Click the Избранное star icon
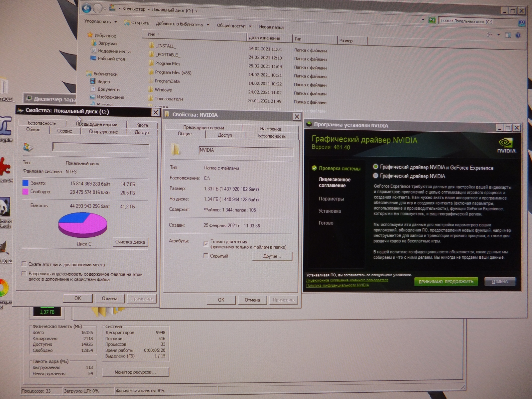This screenshot has width=532, height=399. [x=90, y=35]
